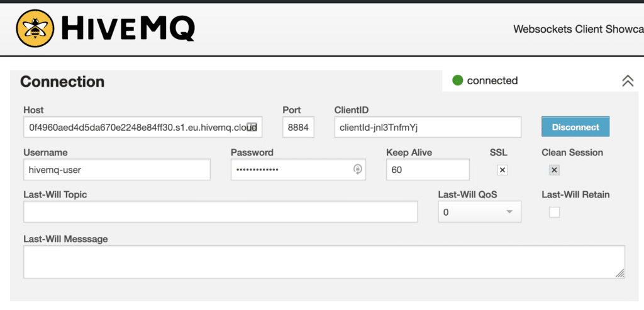
Task: Focus the Username field with hivemq-user
Action: tap(117, 170)
